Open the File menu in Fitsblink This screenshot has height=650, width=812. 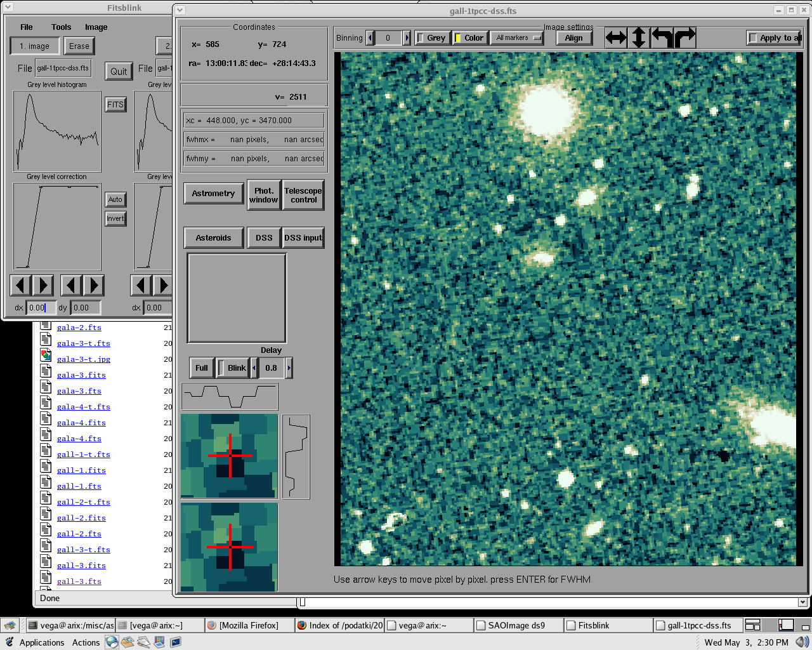tap(27, 27)
